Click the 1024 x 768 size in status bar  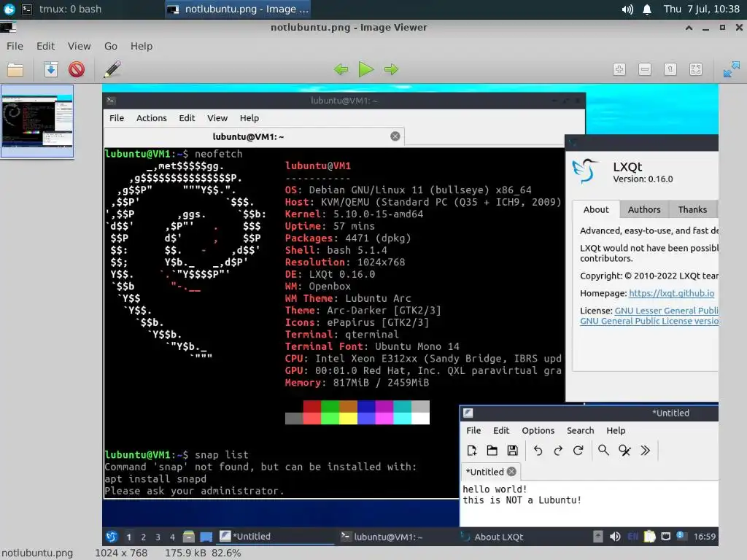(x=121, y=553)
